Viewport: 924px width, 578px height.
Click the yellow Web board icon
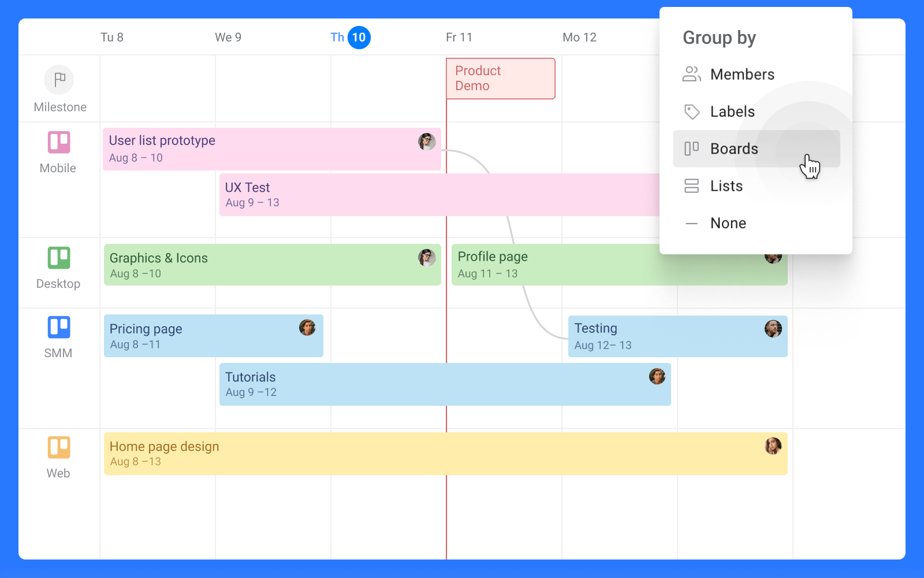58,447
